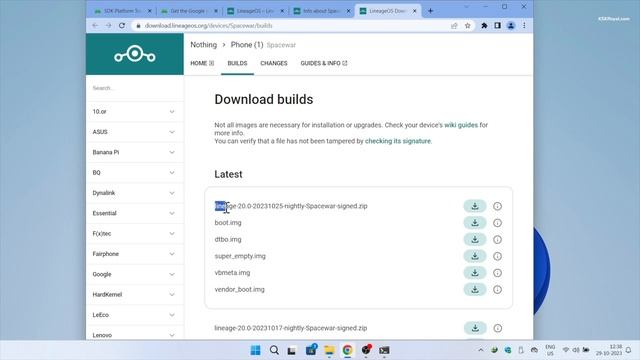Open Windows Start menu
Screen dimensions: 640x360
click(x=256, y=350)
